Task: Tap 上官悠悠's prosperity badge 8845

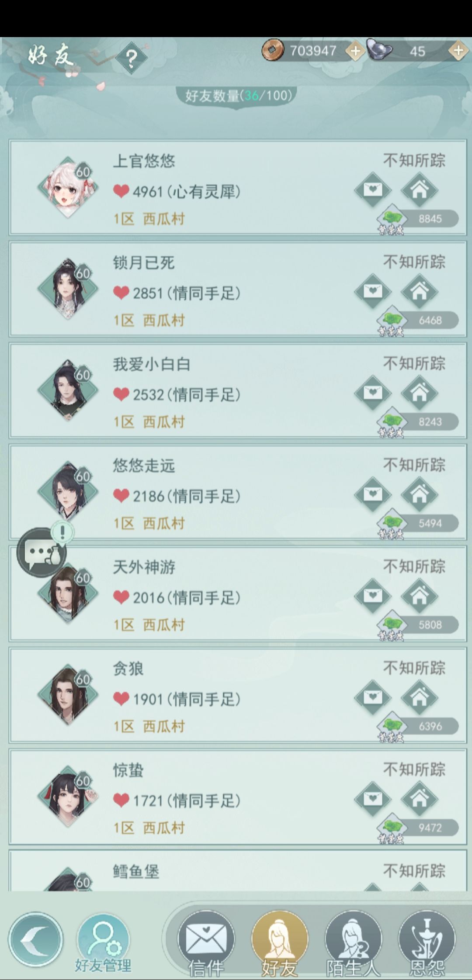Action: coord(418,219)
